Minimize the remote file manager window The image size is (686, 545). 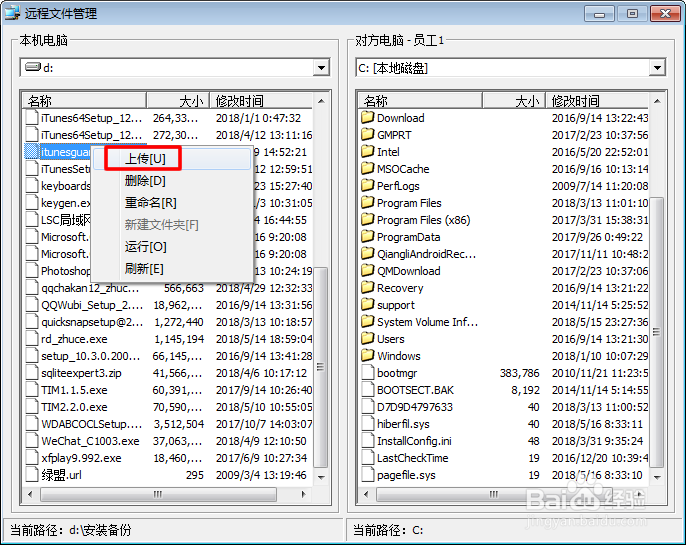click(x=599, y=14)
